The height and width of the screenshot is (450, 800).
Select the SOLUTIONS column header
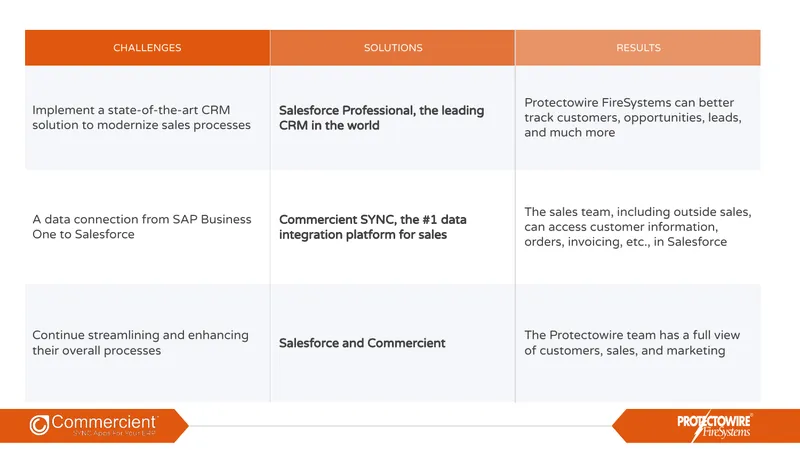point(393,47)
